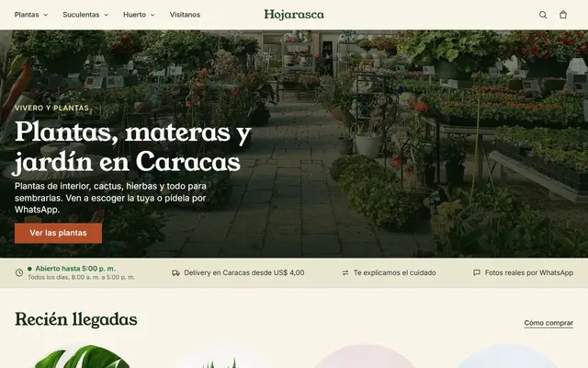Click the Recién llegadas heading
This screenshot has height=368, width=588.
(x=76, y=319)
